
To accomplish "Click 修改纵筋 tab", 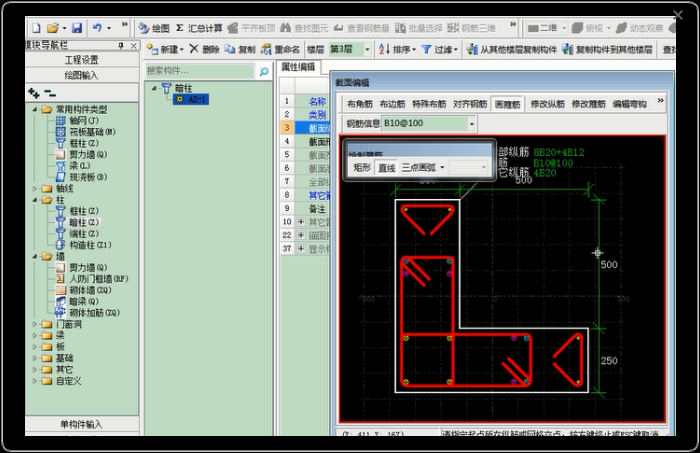I will pyautogui.click(x=547, y=104).
